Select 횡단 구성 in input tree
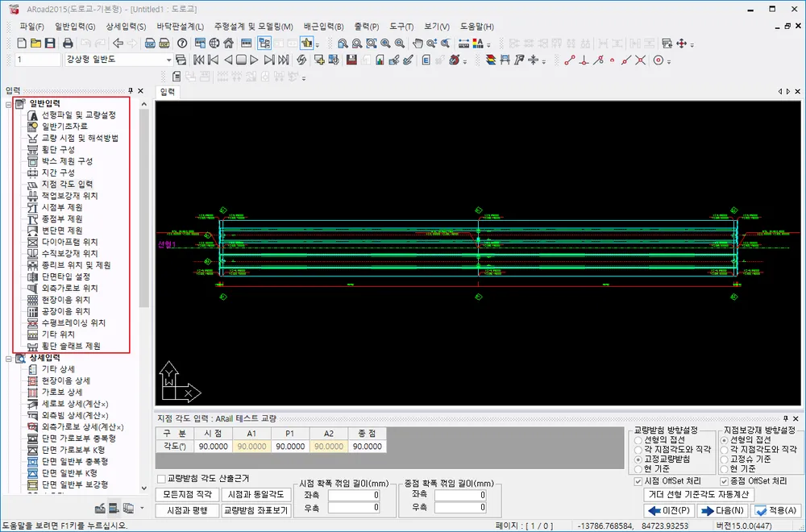The width and height of the screenshot is (806, 532). tap(58, 149)
